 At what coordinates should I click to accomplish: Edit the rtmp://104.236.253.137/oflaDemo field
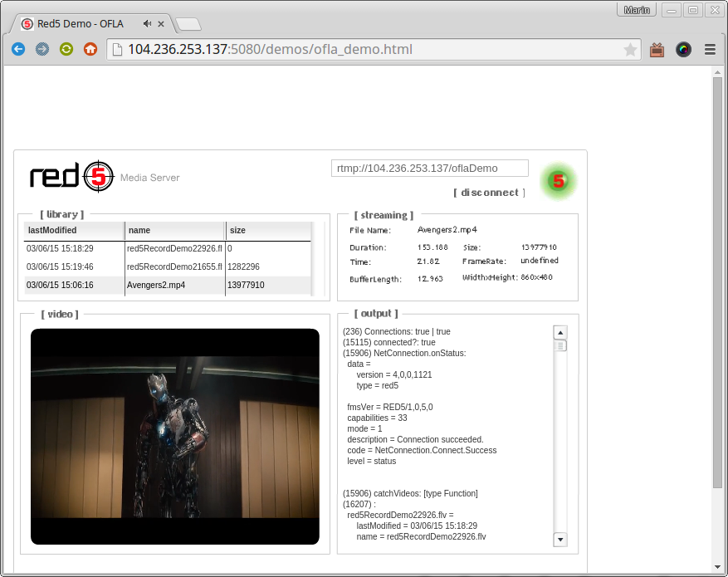429,168
